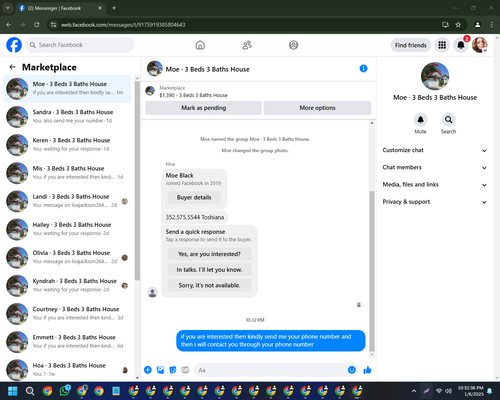Click the Aa message input box

pyautogui.click(x=276, y=370)
